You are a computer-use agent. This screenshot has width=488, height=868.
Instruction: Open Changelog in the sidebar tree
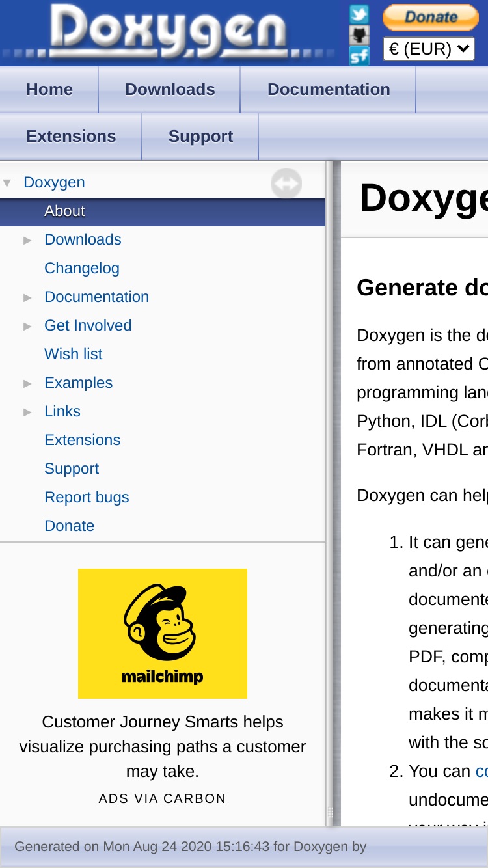(82, 268)
